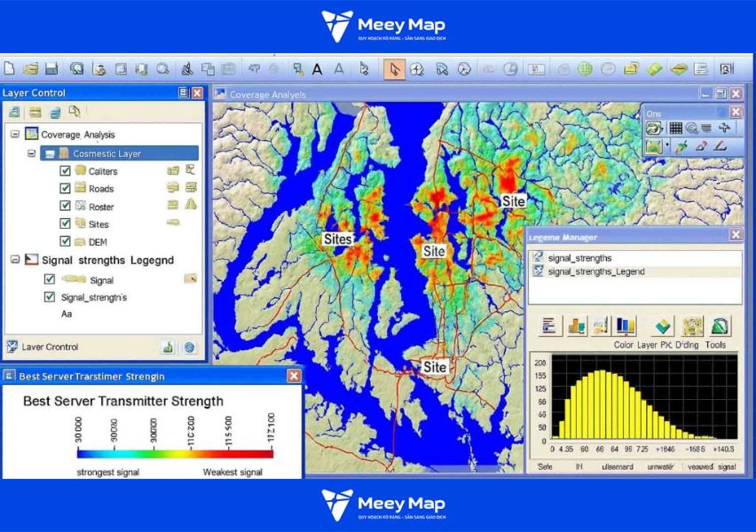Collapse the Coverage_Analysis tree node
Screen dimensions: 756x532
coord(15,134)
